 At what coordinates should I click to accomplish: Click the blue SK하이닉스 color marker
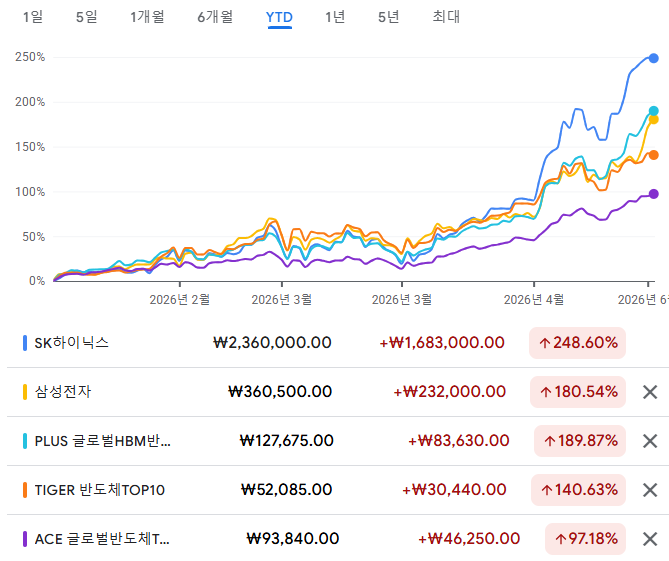(x=25, y=343)
